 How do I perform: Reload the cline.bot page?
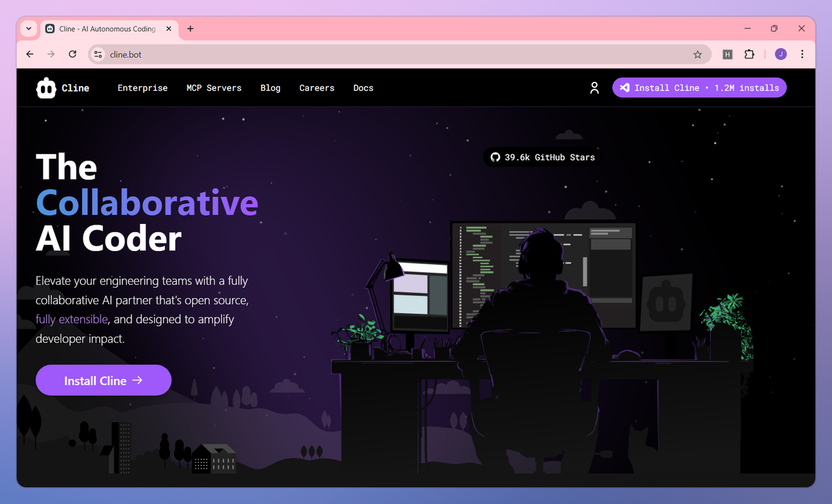(72, 54)
